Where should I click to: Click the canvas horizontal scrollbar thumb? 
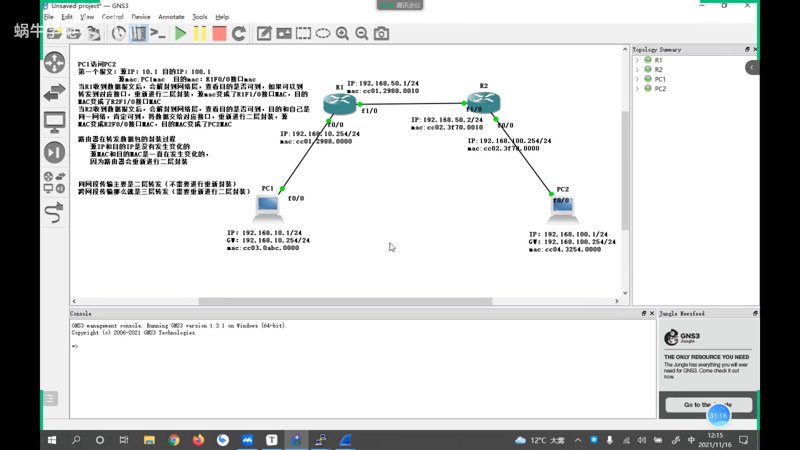coord(345,301)
